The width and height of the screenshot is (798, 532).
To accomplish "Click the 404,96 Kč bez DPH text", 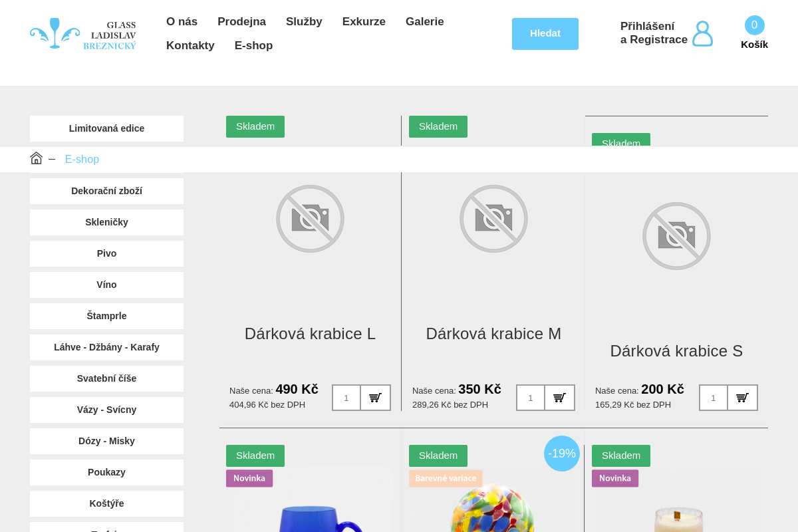I will (x=267, y=404).
